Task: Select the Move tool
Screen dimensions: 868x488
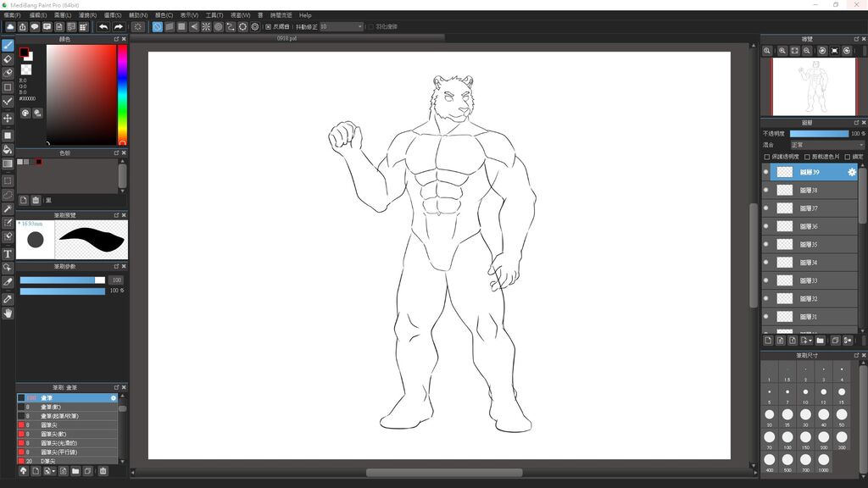Action: coord(8,119)
